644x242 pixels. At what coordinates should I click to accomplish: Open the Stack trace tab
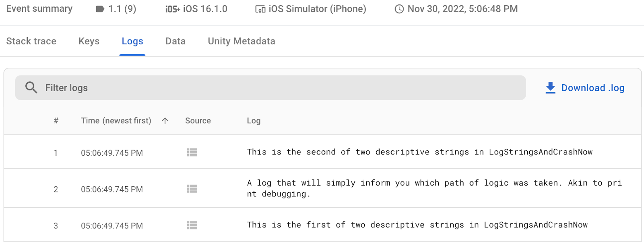click(31, 41)
